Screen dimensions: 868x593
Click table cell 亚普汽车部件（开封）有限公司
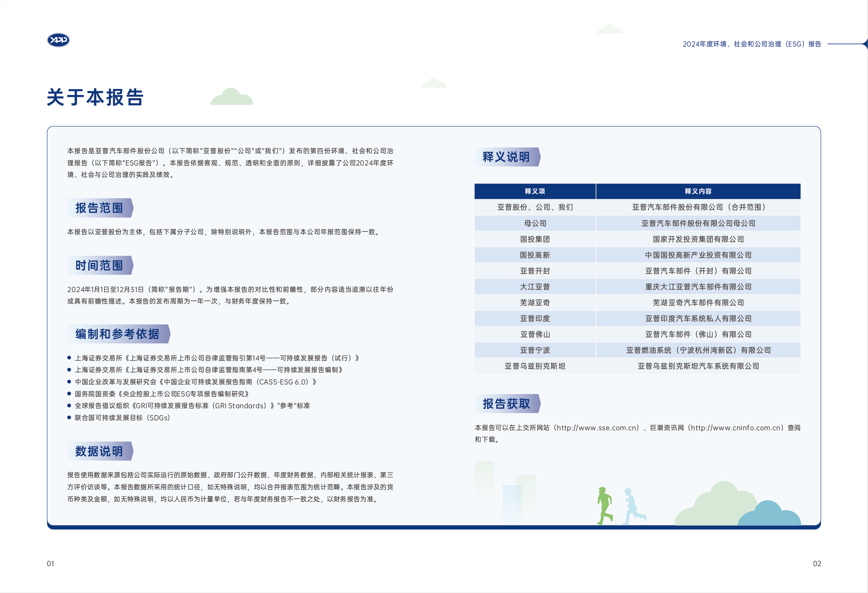click(x=698, y=271)
